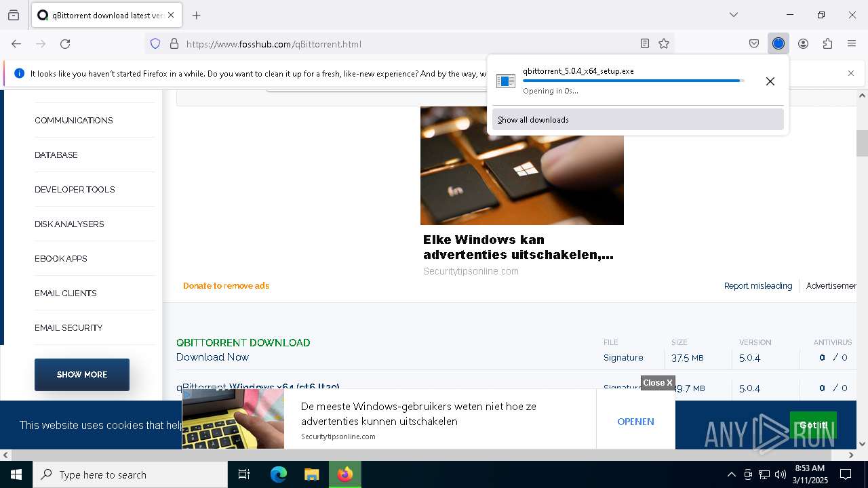Click the tracking protection shield icon
This screenshot has height=488, width=868.
pyautogui.click(x=155, y=43)
